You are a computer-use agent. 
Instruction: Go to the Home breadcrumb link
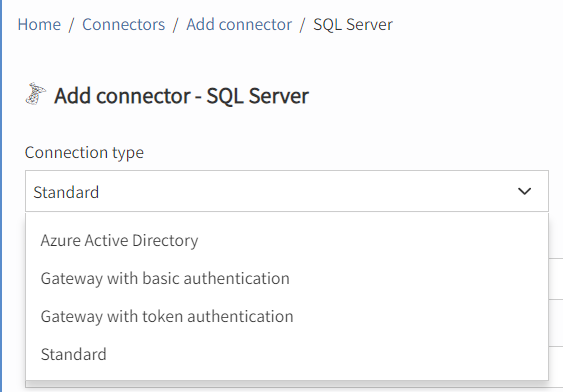(39, 24)
